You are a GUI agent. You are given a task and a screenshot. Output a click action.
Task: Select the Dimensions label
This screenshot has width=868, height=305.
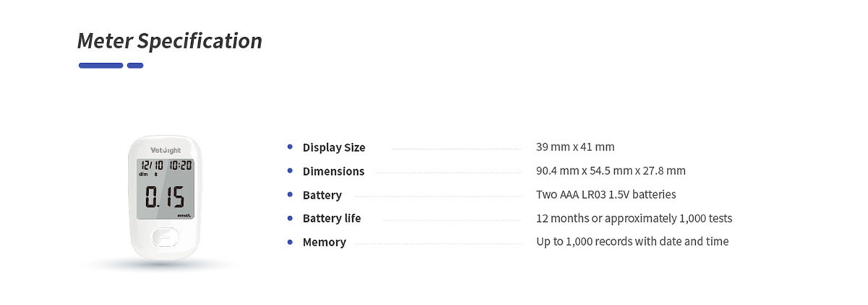point(333,171)
